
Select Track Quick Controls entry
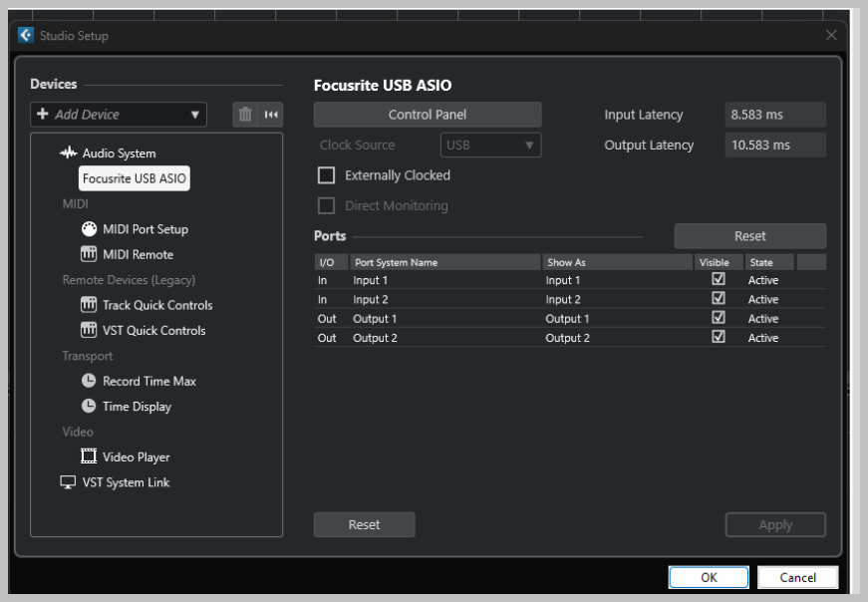(157, 305)
